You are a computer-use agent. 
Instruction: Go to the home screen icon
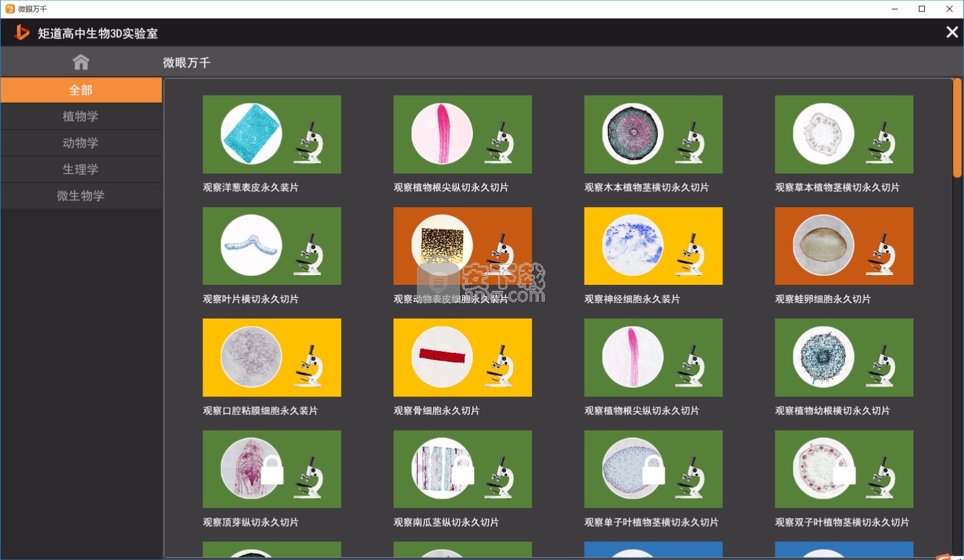click(81, 62)
